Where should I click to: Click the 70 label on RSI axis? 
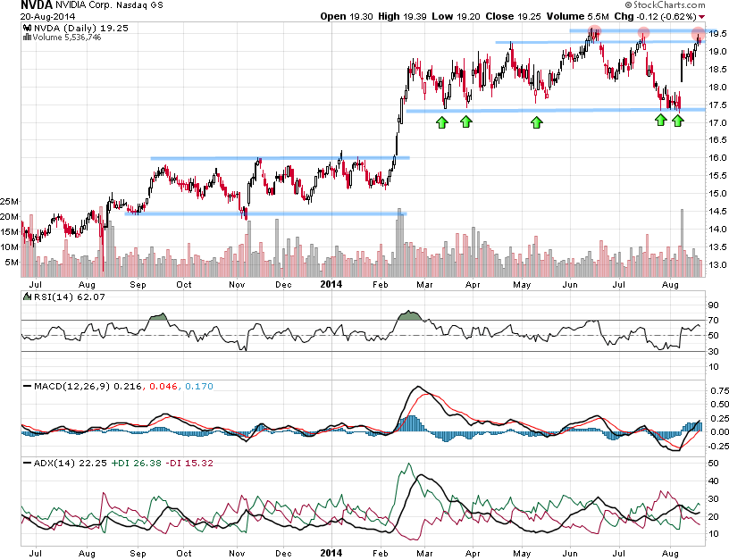coord(713,321)
